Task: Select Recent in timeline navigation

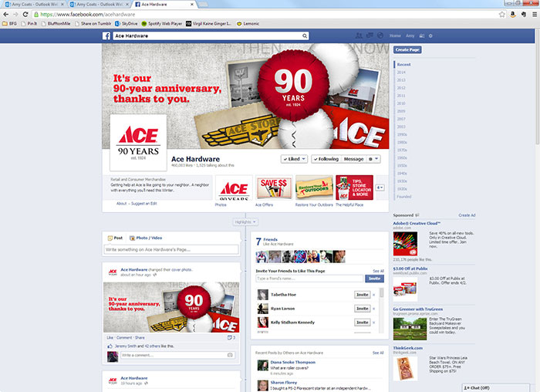Action: (x=403, y=64)
